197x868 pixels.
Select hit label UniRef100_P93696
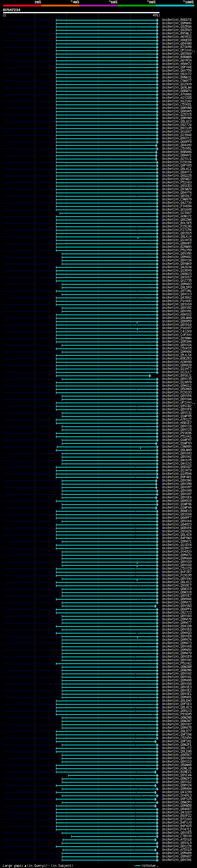click(177, 433)
